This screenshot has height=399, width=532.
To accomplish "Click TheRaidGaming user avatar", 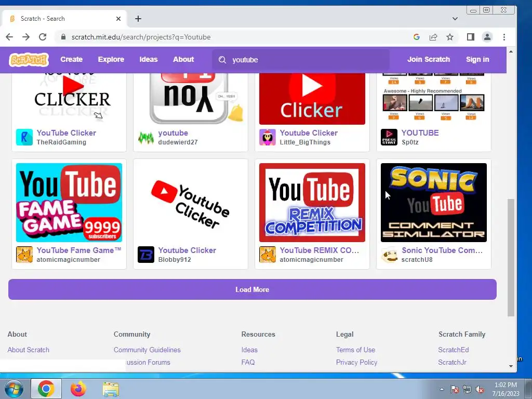I will coord(24,137).
